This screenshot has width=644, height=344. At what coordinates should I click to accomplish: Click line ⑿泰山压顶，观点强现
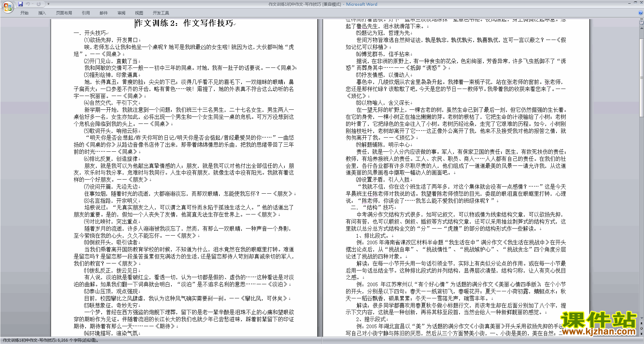(x=111, y=291)
